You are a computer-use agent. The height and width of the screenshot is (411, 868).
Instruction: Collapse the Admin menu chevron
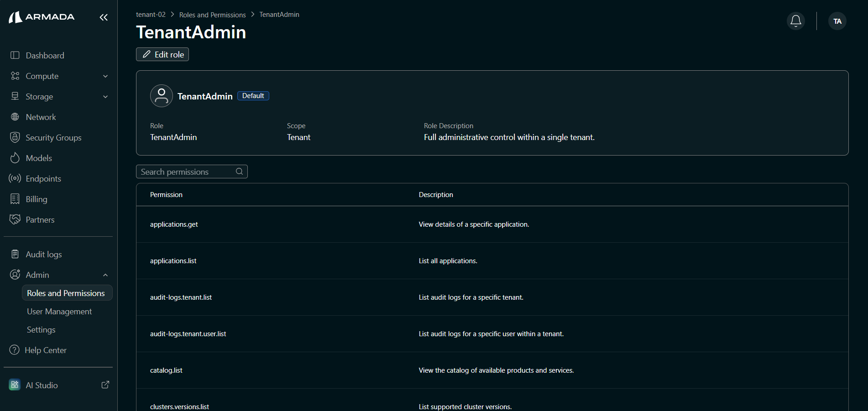tap(105, 275)
